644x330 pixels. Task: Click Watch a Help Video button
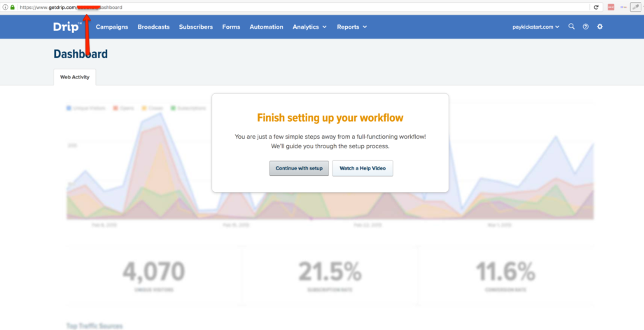pos(362,168)
